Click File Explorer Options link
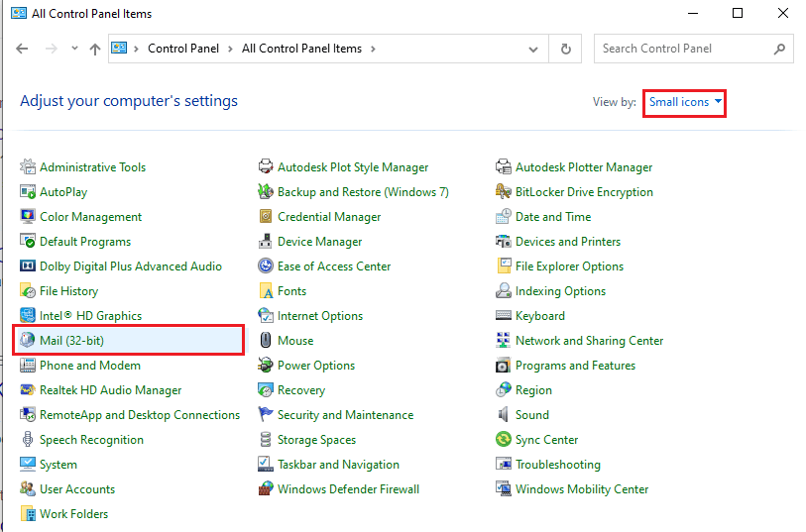 pyautogui.click(x=569, y=266)
